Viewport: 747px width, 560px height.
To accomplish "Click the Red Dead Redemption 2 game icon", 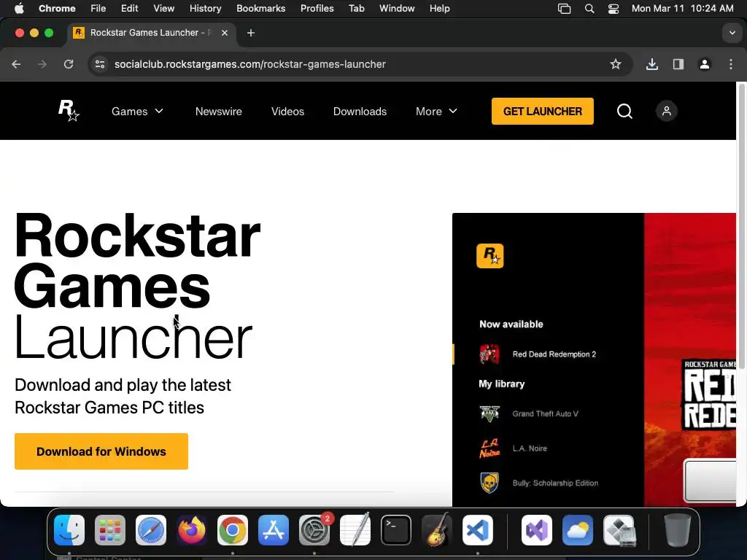I will 489,354.
